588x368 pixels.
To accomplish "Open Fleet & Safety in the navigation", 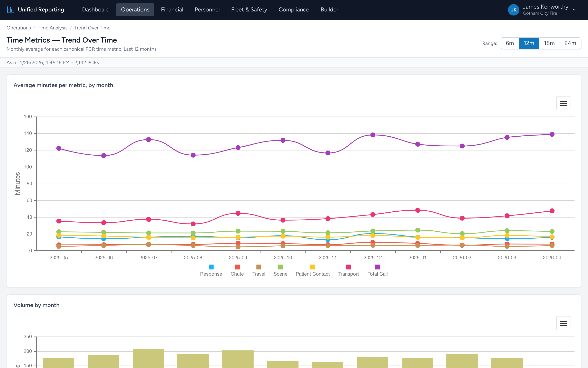I will (249, 10).
